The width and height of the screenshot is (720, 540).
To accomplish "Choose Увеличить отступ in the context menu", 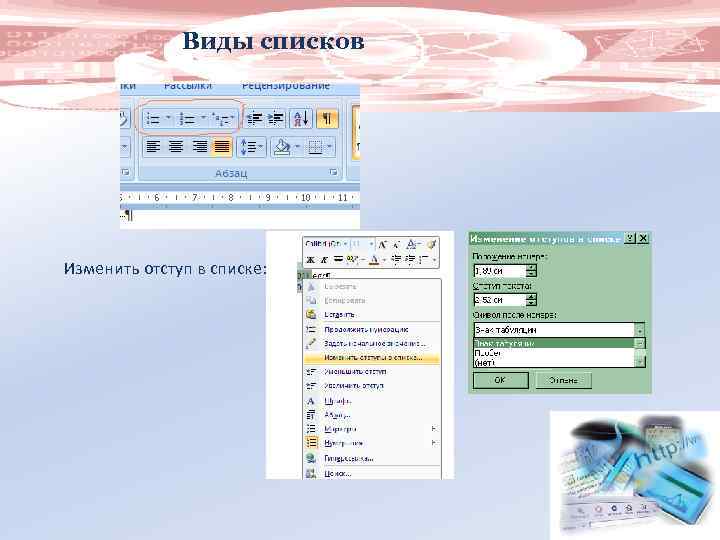I will [372, 386].
